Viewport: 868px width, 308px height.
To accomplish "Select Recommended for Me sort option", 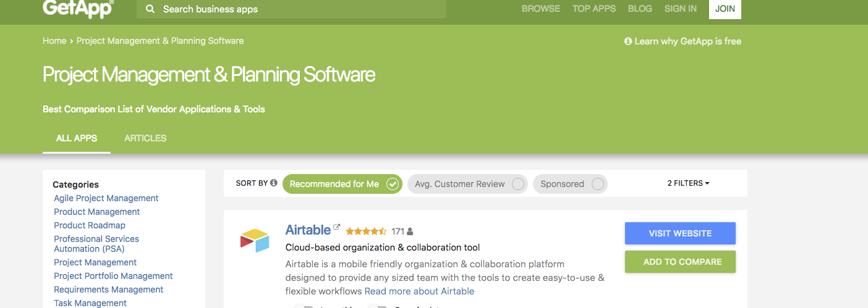I will point(343,184).
